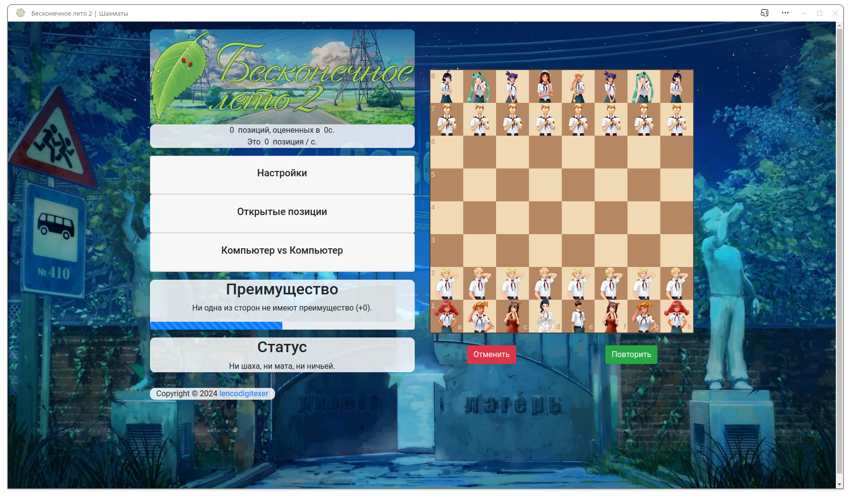Select the white pawn on a2
This screenshot has height=504, width=851.
pos(447,283)
